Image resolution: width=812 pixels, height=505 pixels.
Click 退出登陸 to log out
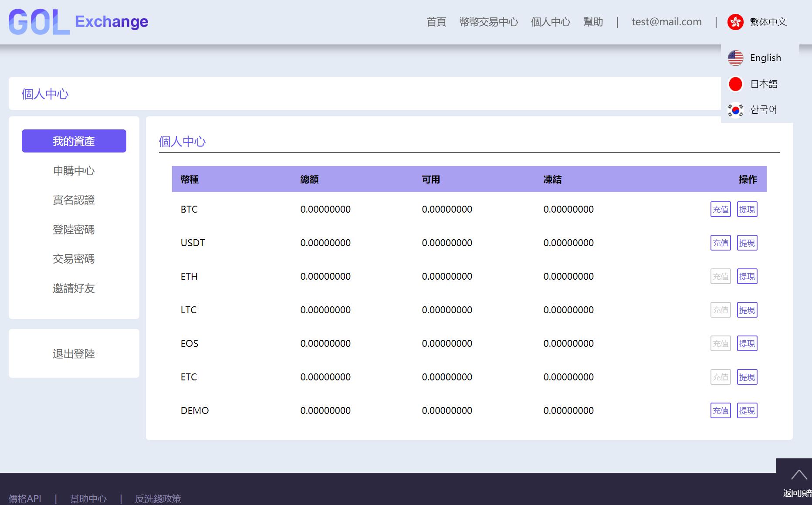tap(74, 354)
